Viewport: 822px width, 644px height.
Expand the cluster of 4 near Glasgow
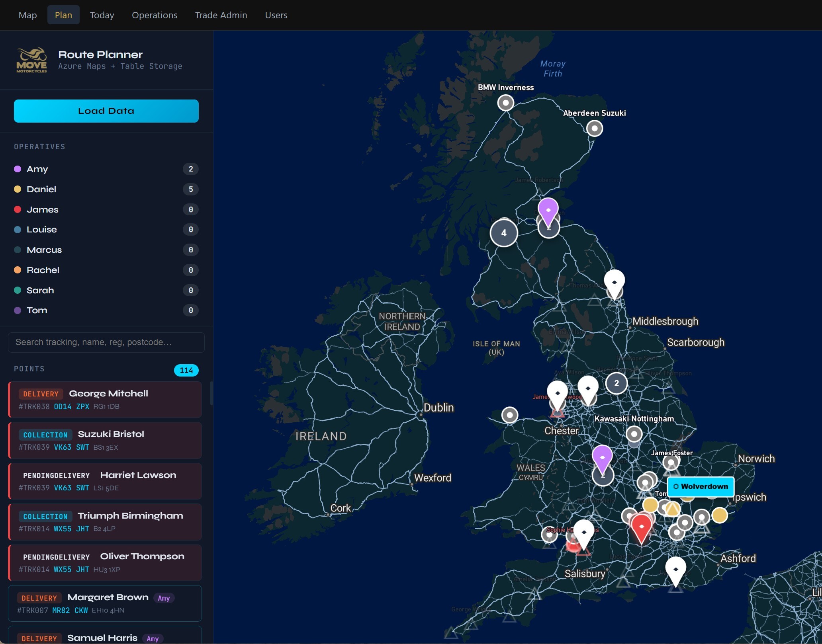click(x=504, y=233)
